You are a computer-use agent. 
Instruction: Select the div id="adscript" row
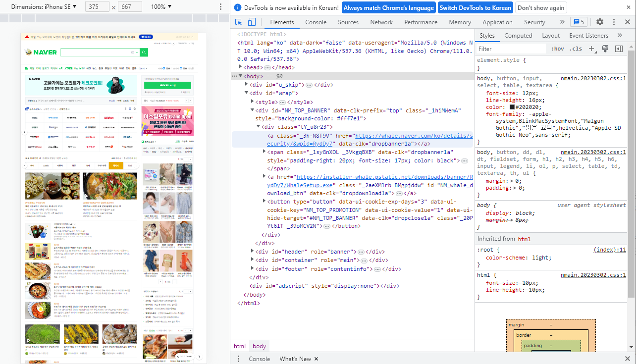pos(325,286)
